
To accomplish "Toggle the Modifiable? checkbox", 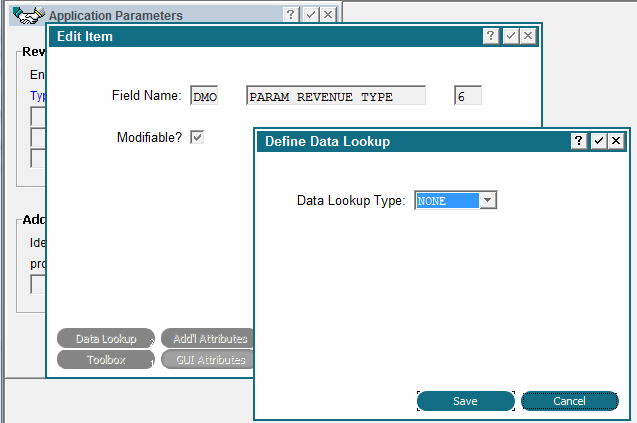I will pos(197,137).
